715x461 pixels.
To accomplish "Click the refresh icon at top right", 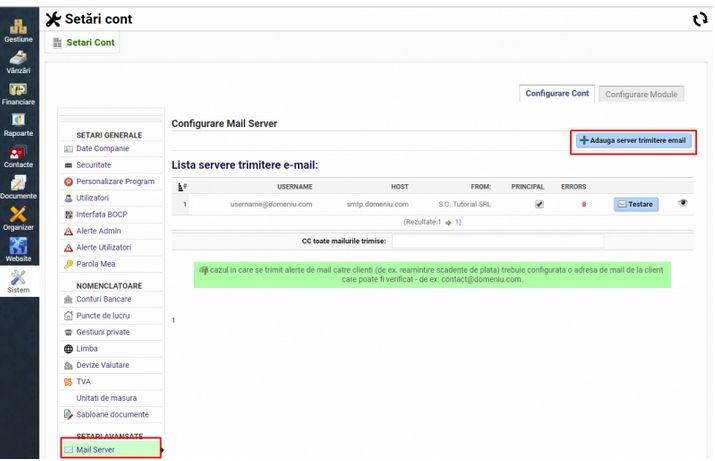I will tap(700, 19).
